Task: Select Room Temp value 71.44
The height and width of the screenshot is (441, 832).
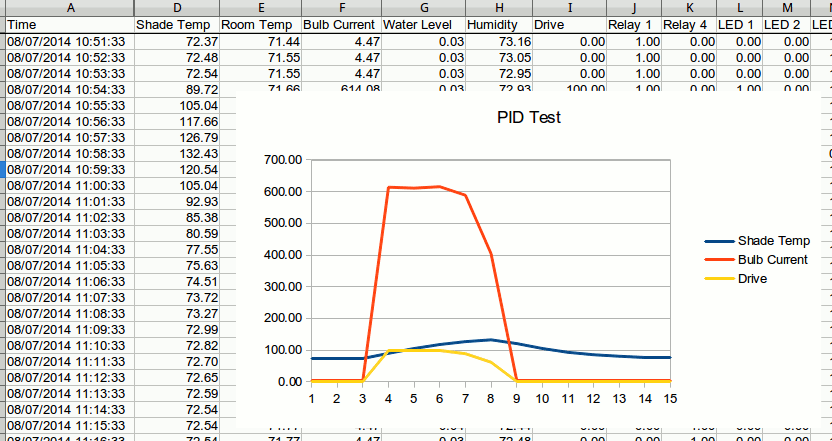Action: point(261,42)
